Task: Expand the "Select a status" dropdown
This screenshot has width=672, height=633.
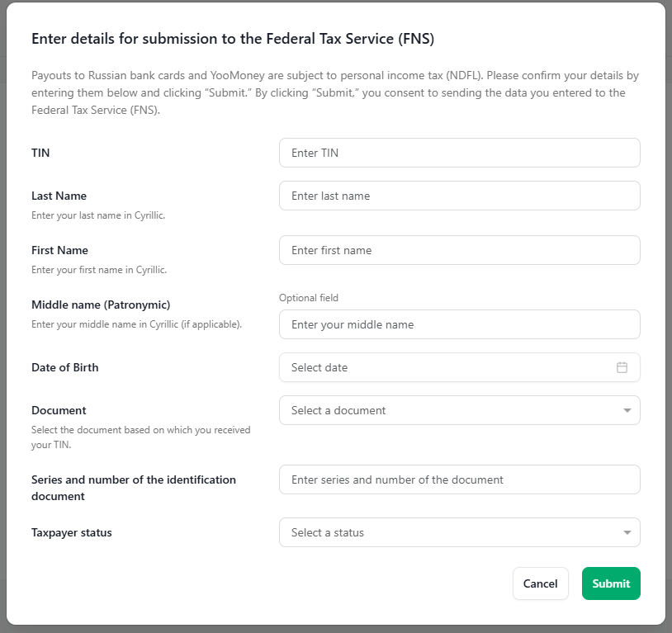Action: point(460,532)
